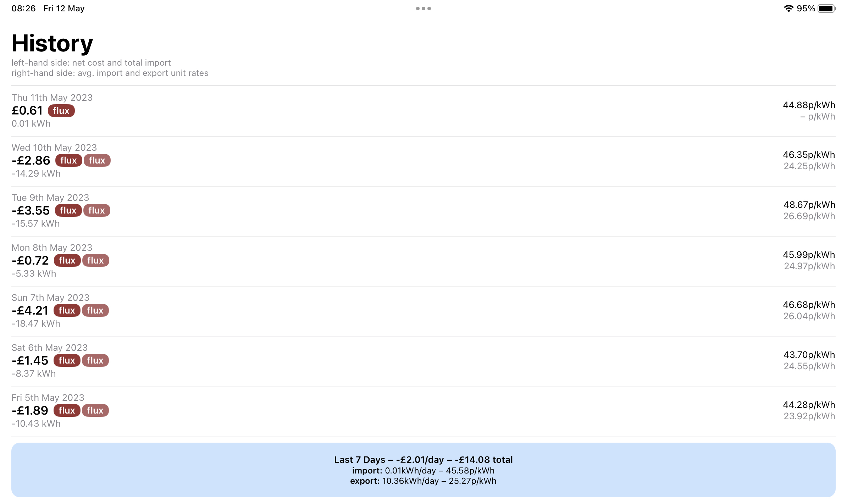Viewport: 847px width, 504px height.
Task: Open the Thu 11th May 2023 entry
Action: click(x=423, y=111)
